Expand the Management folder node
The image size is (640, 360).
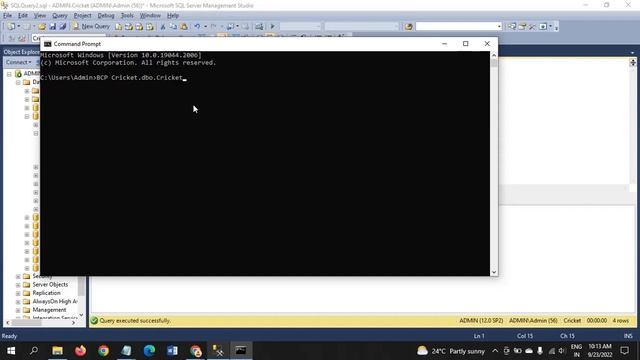point(18,310)
